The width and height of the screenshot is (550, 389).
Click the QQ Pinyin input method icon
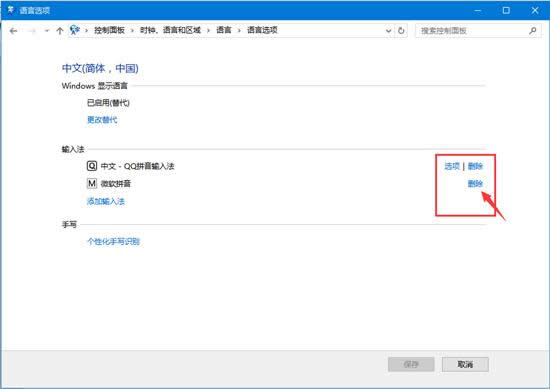pyautogui.click(x=92, y=166)
